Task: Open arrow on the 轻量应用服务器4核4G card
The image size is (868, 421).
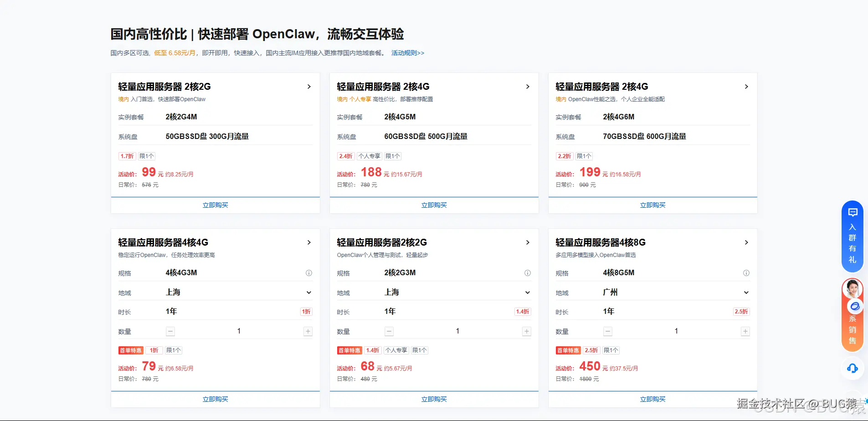Action: point(309,242)
